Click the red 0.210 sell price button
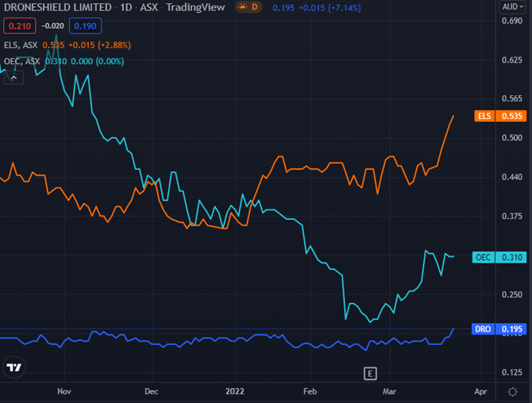This screenshot has width=532, height=403. 20,26
